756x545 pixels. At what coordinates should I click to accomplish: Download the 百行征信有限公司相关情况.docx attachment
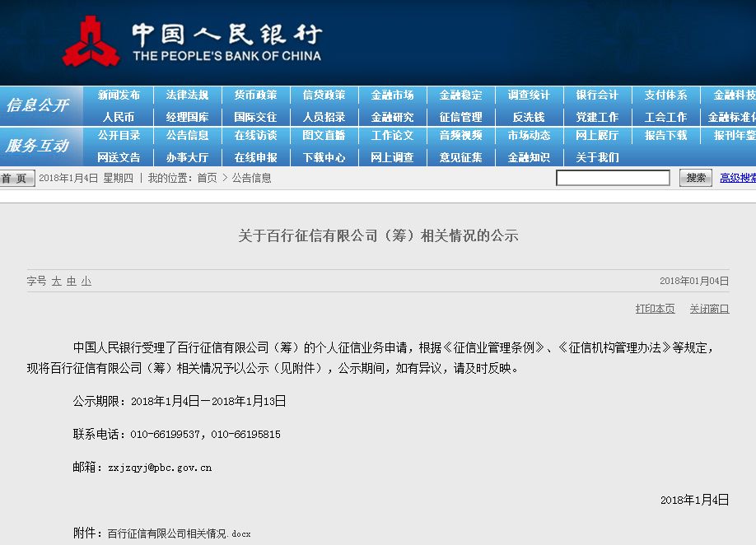coord(179,533)
